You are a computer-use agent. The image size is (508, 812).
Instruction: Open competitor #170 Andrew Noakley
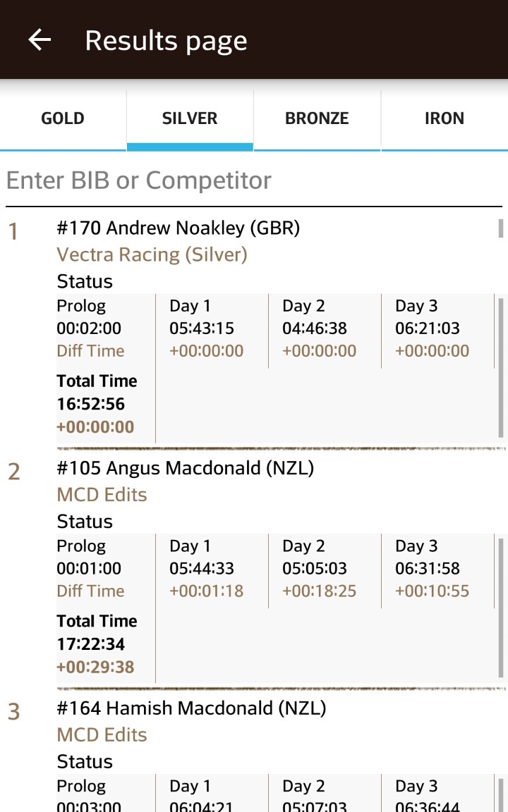pyautogui.click(x=179, y=228)
